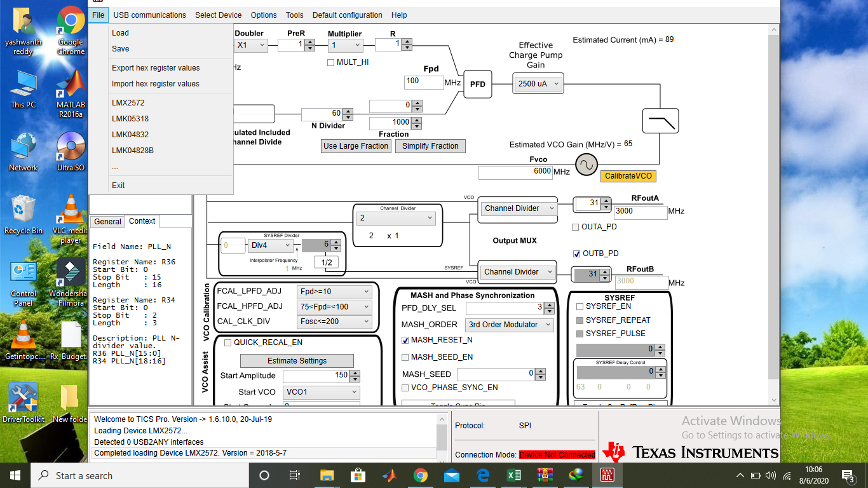Open Excel from the taskbar

tap(513, 475)
